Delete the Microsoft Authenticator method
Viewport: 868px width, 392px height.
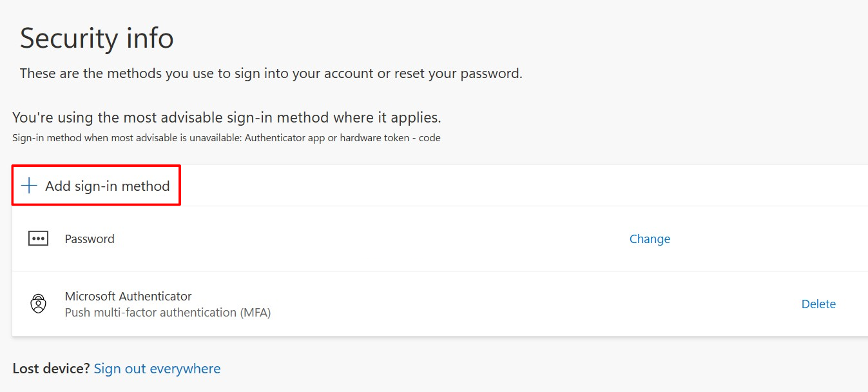[x=818, y=303]
